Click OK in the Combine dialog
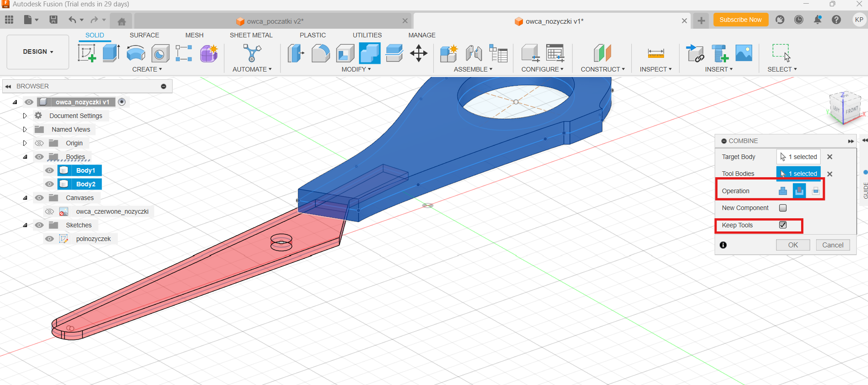 point(793,245)
